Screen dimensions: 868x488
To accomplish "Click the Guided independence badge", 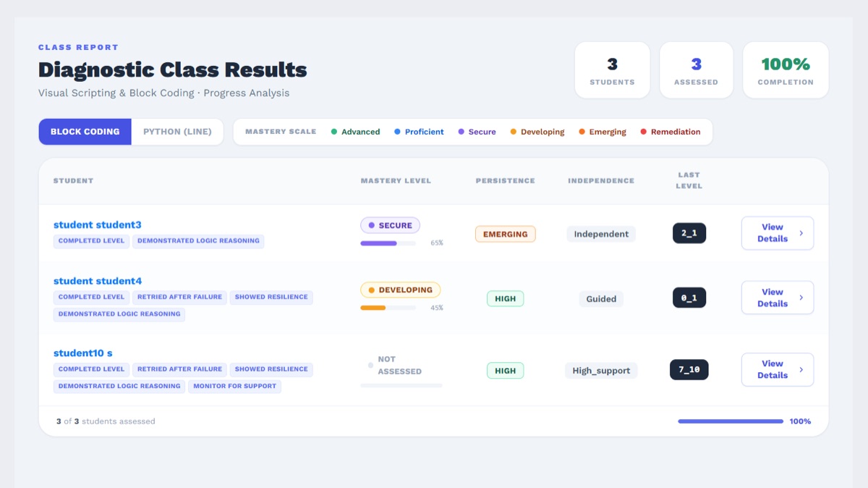I will [x=601, y=298].
